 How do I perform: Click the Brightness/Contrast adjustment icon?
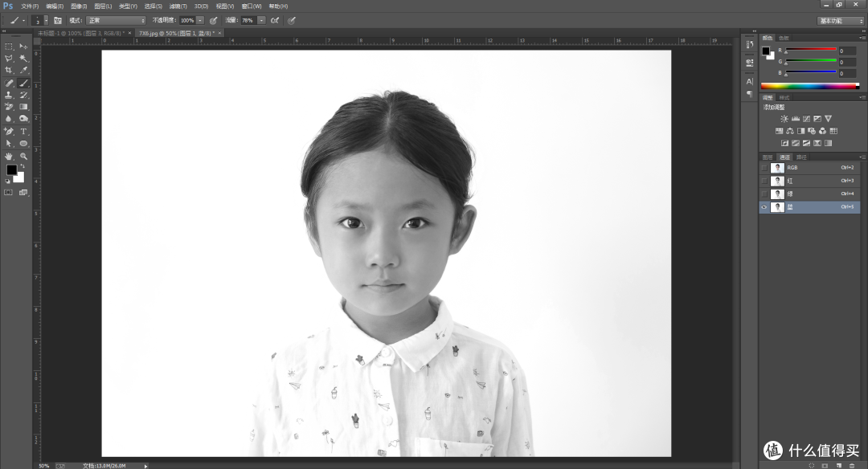point(784,119)
